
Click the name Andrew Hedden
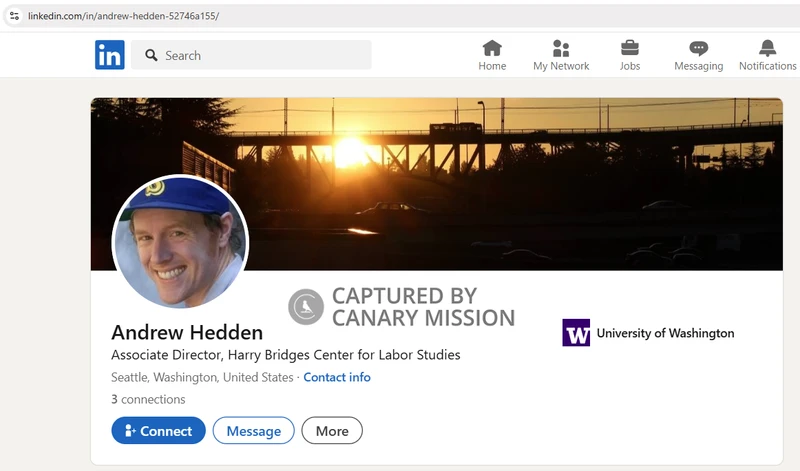(187, 333)
